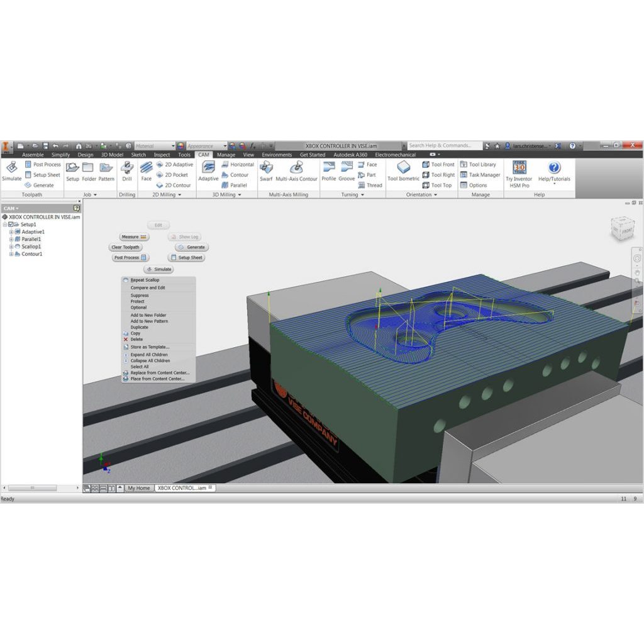644x644 pixels.
Task: Choose the Horizontal 3D milling strategy
Action: point(238,164)
